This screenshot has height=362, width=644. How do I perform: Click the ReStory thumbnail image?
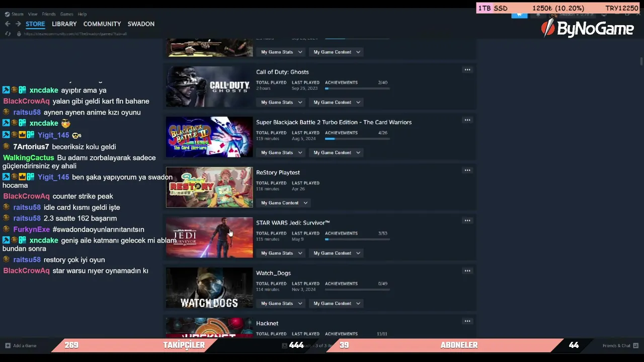209,187
